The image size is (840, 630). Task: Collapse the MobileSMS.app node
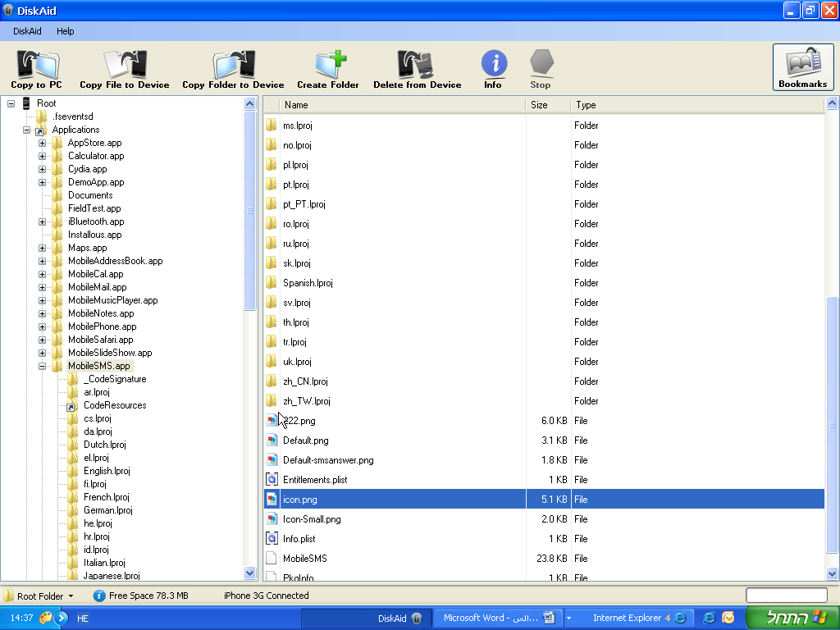(x=43, y=366)
